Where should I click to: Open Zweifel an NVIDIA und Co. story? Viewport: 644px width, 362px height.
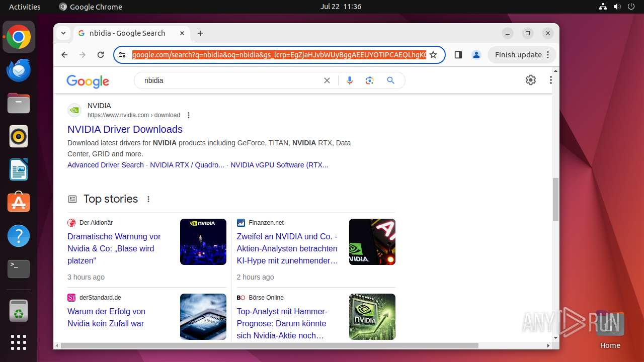coord(287,248)
